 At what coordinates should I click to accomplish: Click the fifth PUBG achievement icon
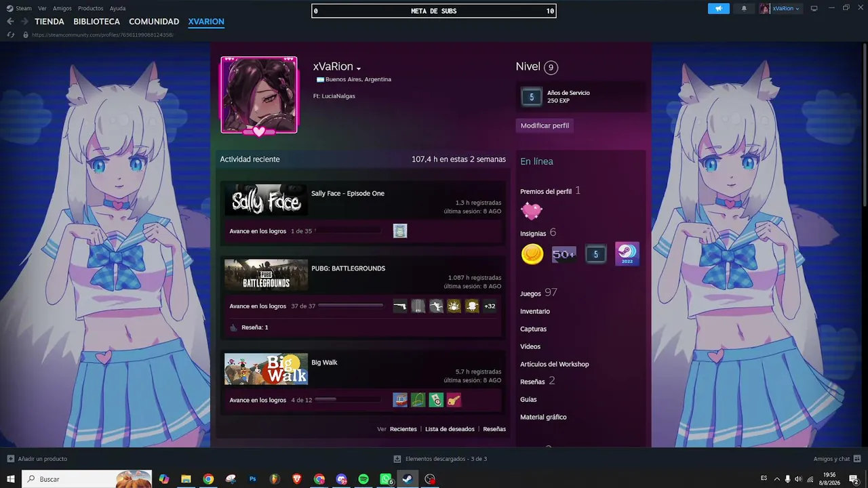pos(472,306)
